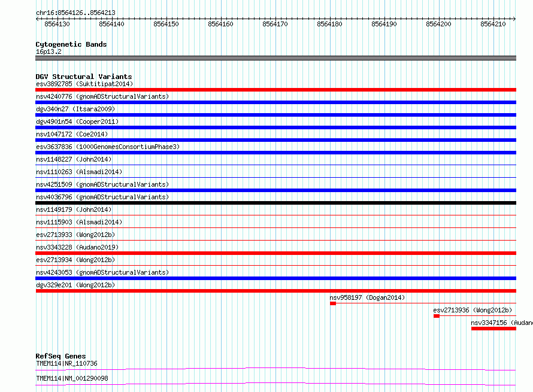Open the Cytogenetic Bands track title
Screen dimensions: 533x392
coord(71,44)
